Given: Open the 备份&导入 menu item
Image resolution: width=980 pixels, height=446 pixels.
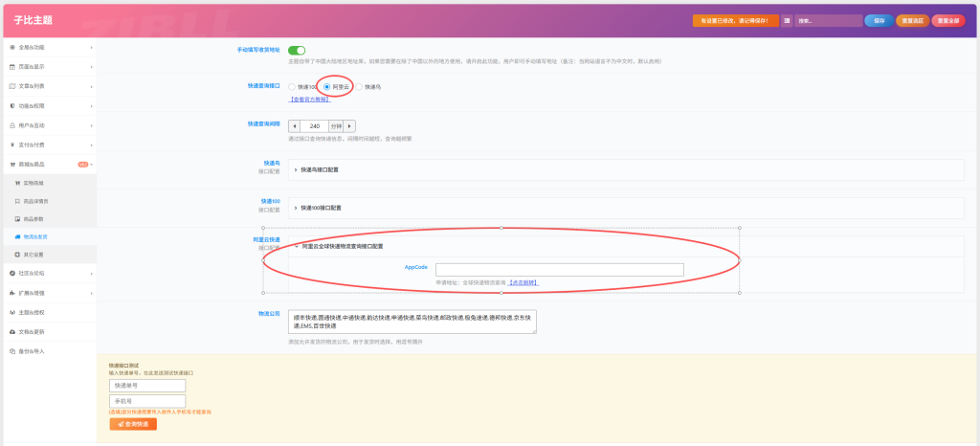Looking at the screenshot, I should point(49,351).
